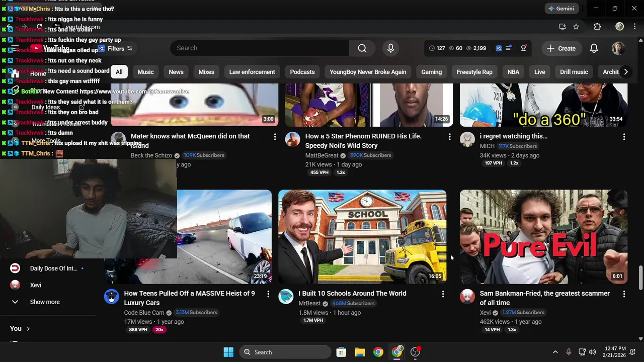Select the YoungBoy Never Broke Again chip
Image resolution: width=644 pixels, height=362 pixels.
[368, 72]
